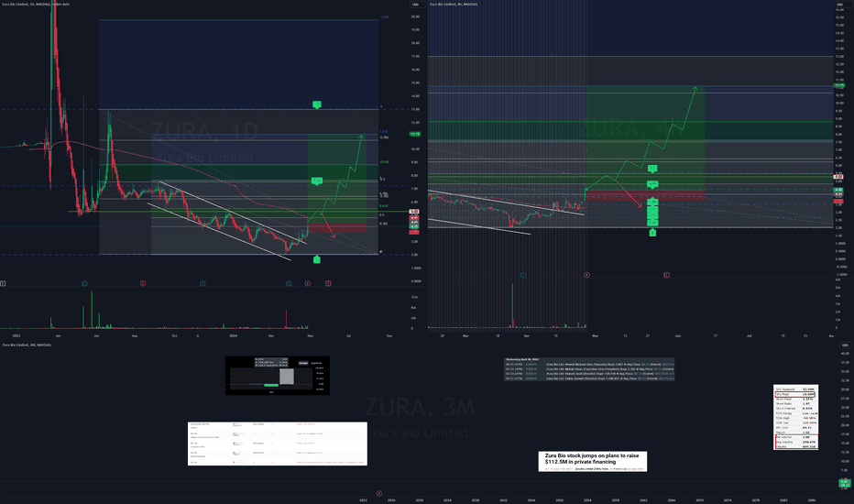Open the lightning marker on the 3M chart timeline
854x504 pixels.
point(379,494)
